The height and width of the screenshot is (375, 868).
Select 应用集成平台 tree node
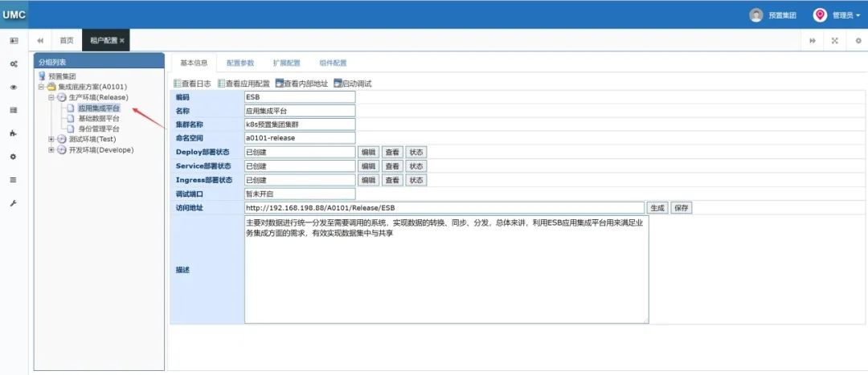(99, 108)
